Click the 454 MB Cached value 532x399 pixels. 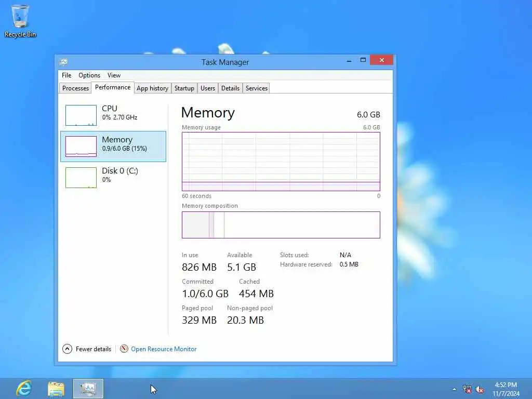tap(256, 294)
